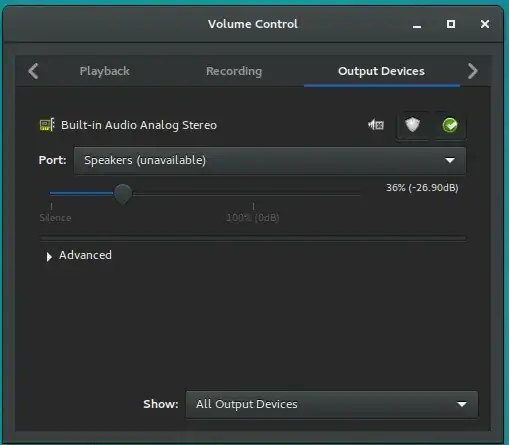Open the Recording tab
Viewport: 509px width, 445px height.
pyautogui.click(x=234, y=71)
